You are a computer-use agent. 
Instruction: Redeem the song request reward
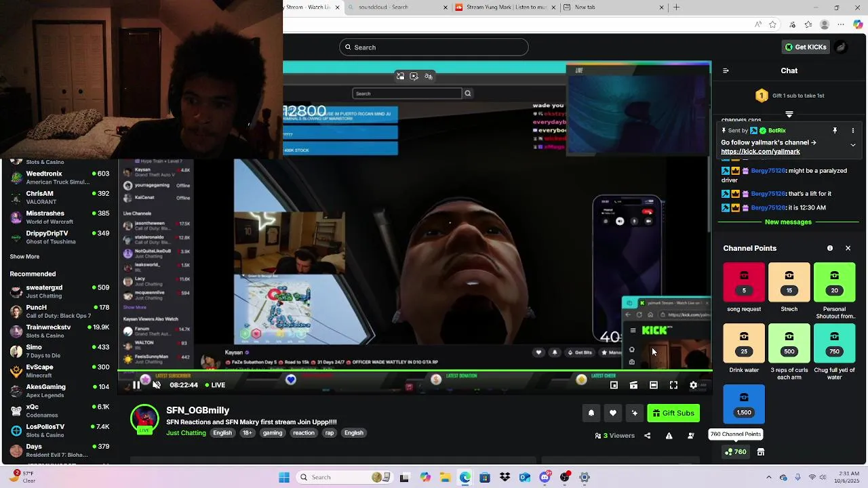pos(744,282)
